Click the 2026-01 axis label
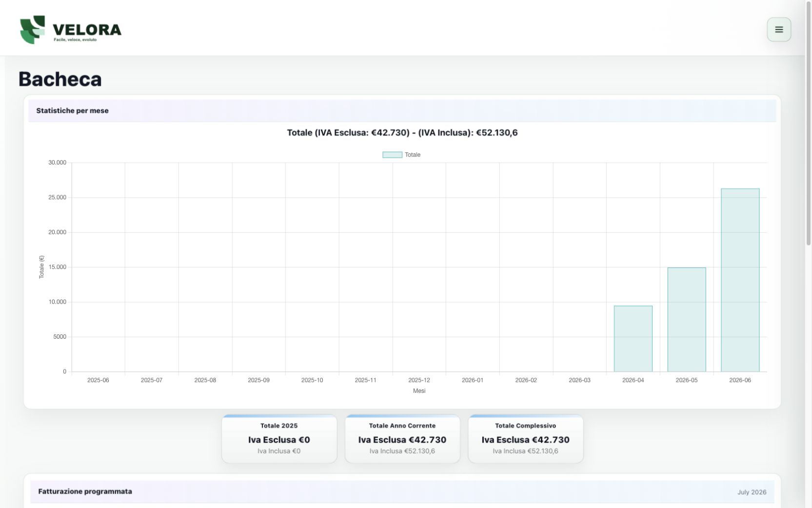812x508 pixels. tap(473, 380)
